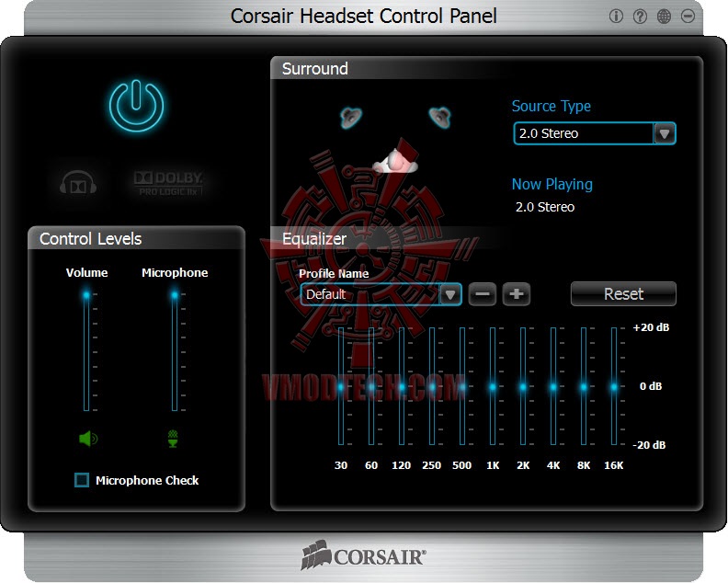The image size is (728, 583).
Task: Mute the microphone with green mic icon
Action: click(x=173, y=439)
